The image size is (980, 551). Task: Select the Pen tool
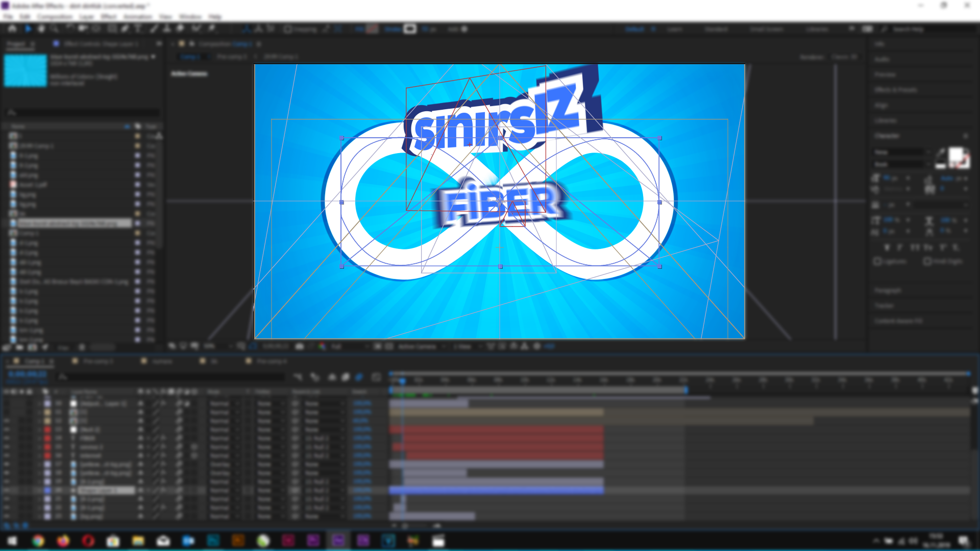tap(125, 29)
